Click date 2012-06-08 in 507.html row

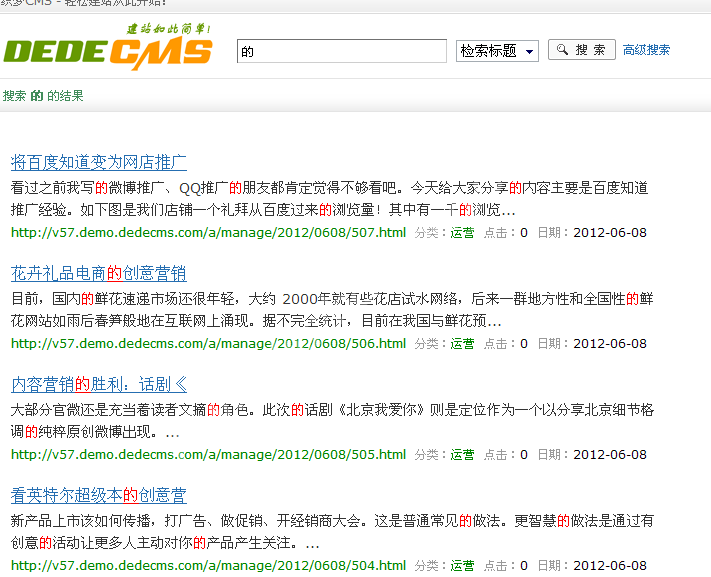tap(610, 233)
